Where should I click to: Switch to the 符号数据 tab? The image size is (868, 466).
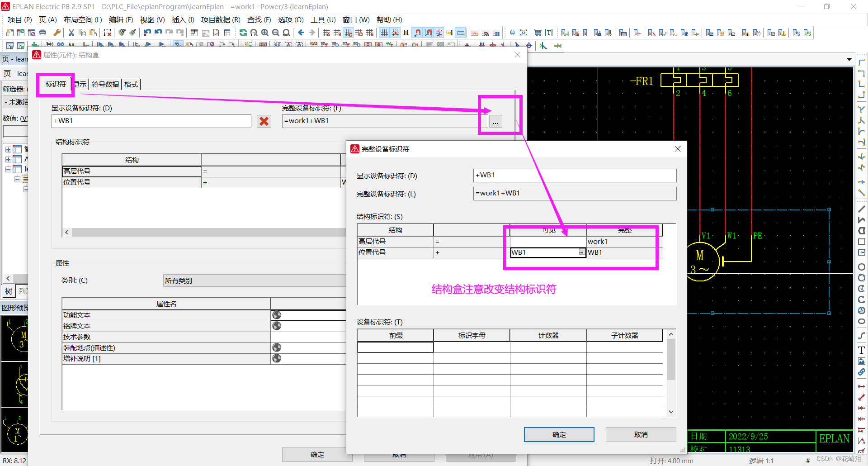(x=105, y=84)
